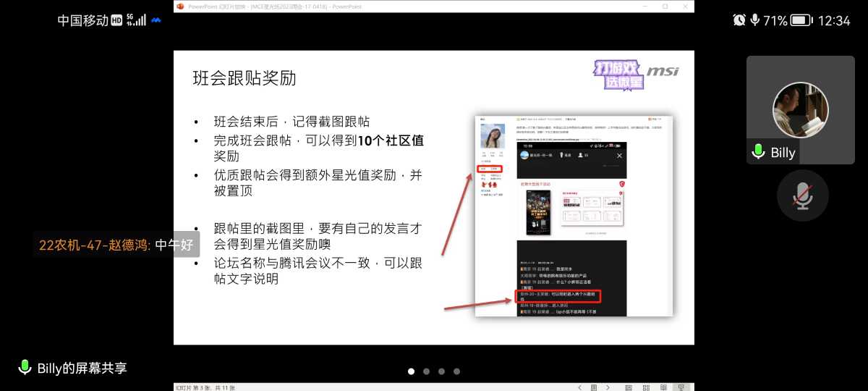Click previous slide arrow in PowerPoint status bar
The height and width of the screenshot is (391, 868).
point(580,387)
